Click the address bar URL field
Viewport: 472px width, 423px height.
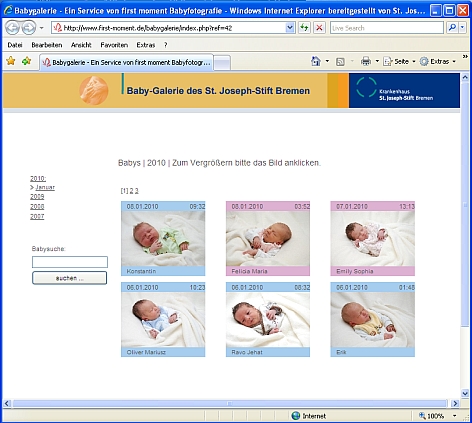click(169, 28)
